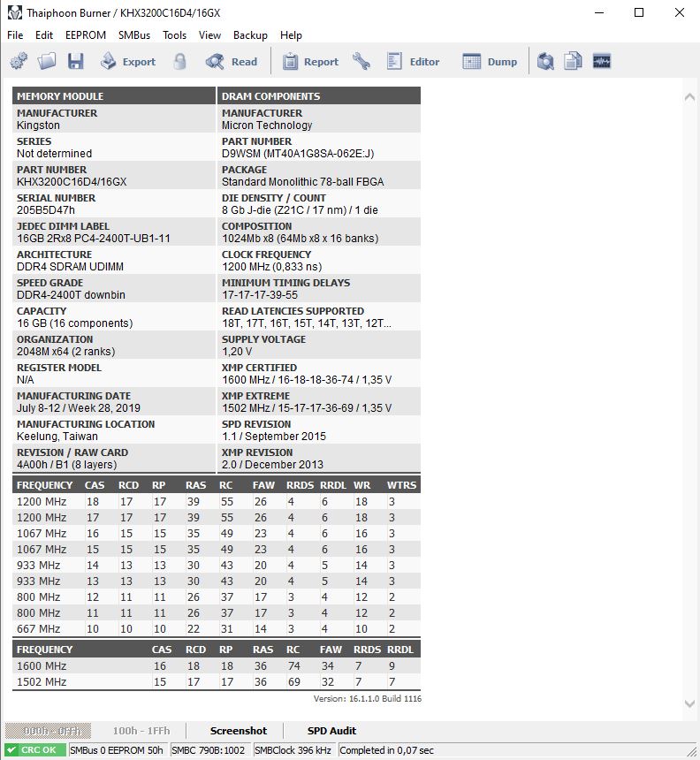Click the DRAM COMPONENTS section header
Image resolution: width=700 pixels, height=760 pixels.
(x=319, y=96)
